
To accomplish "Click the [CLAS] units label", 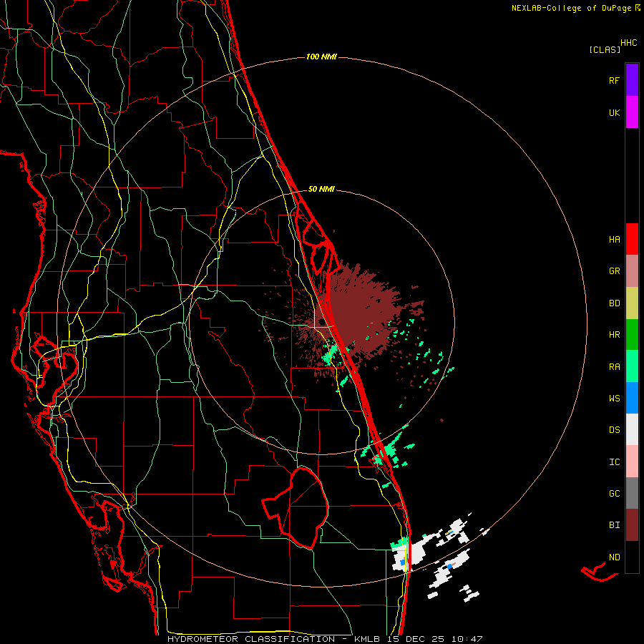I will [605, 49].
